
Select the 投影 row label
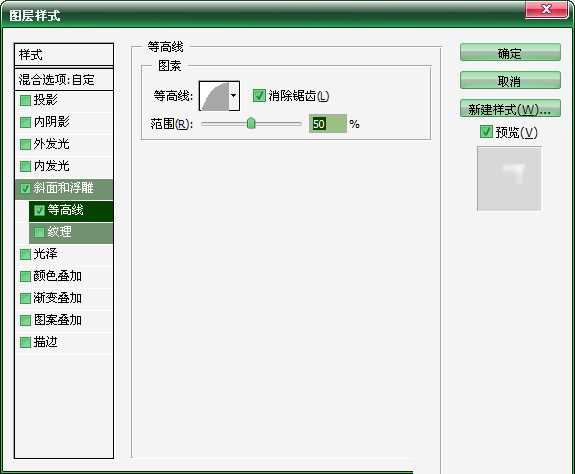click(x=45, y=100)
